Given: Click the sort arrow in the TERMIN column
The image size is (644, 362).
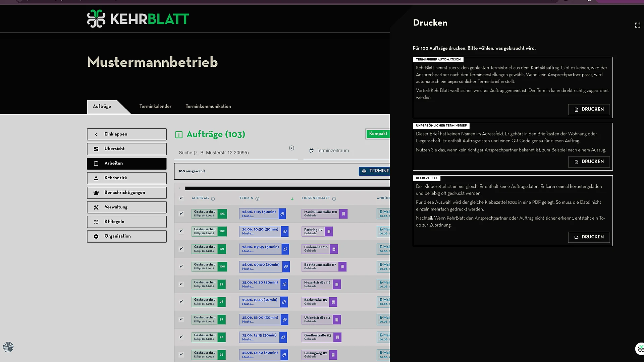Looking at the screenshot, I should 292,199.
